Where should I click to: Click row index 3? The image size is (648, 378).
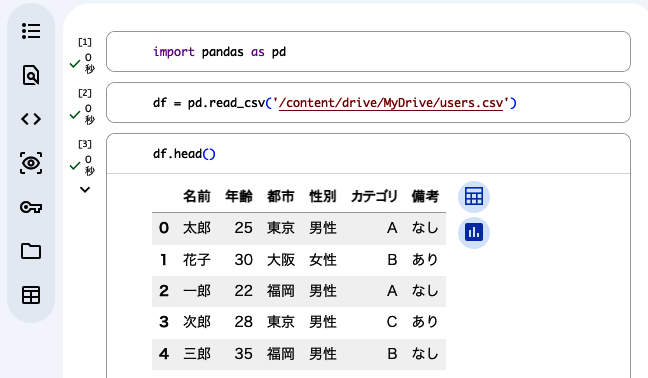[x=164, y=322]
